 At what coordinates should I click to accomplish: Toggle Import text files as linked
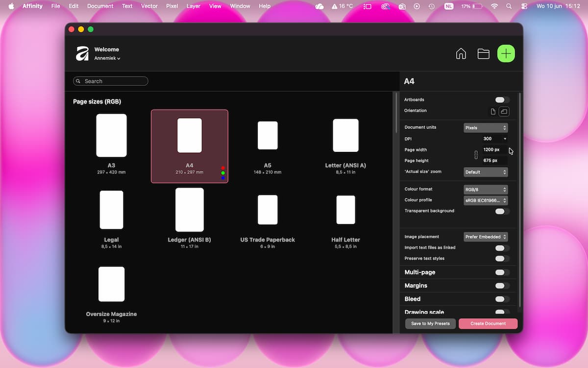pyautogui.click(x=502, y=248)
